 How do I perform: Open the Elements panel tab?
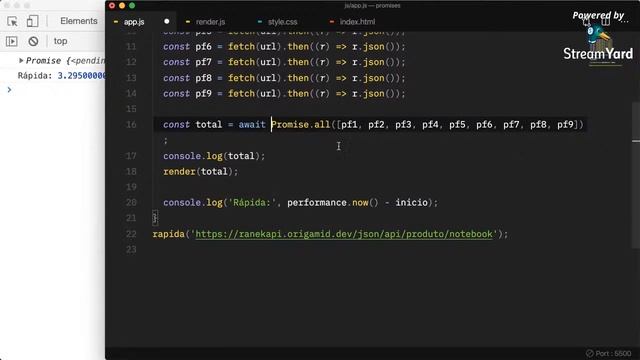79,21
